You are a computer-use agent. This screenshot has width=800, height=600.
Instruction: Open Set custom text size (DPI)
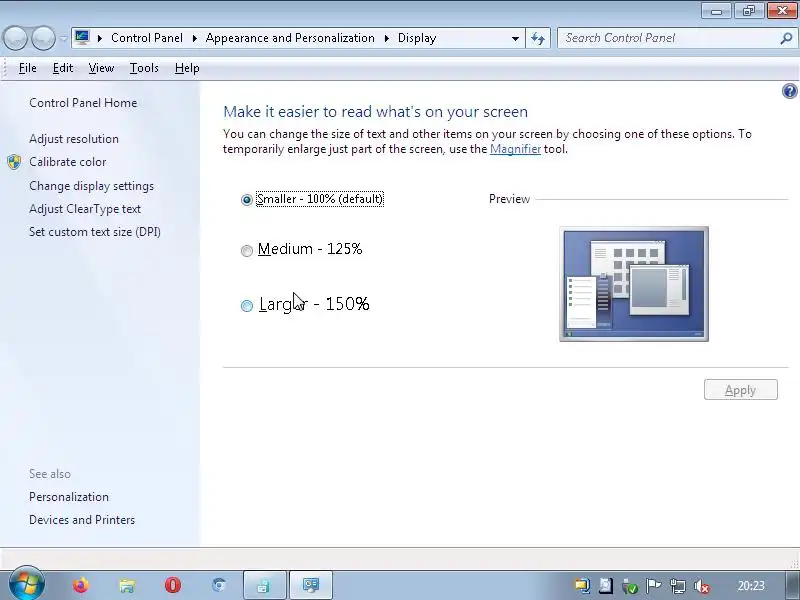pos(95,232)
